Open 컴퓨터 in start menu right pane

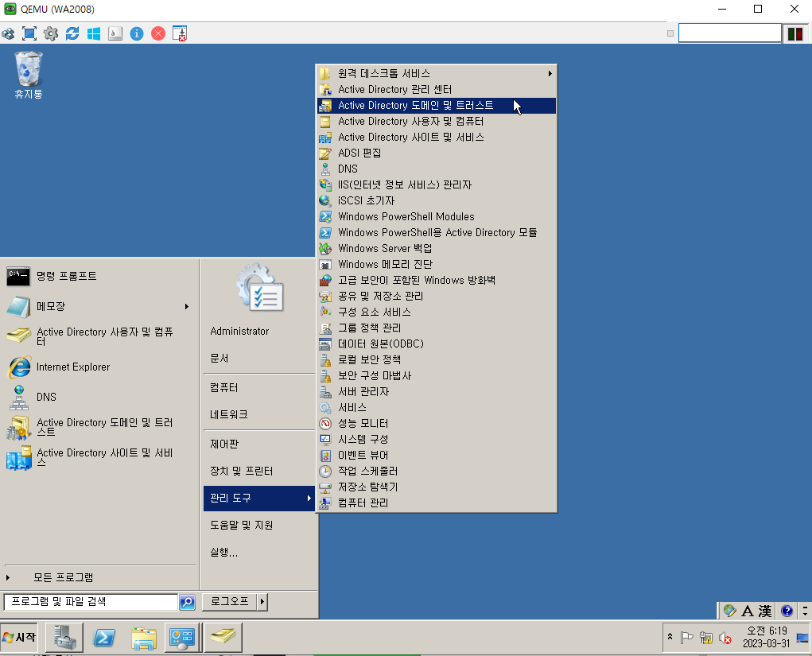tap(259, 388)
